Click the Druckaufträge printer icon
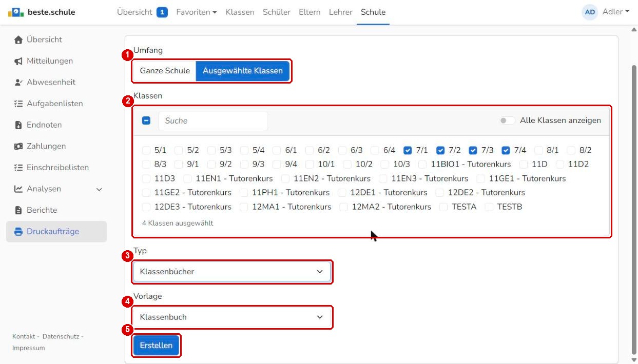 click(x=18, y=232)
